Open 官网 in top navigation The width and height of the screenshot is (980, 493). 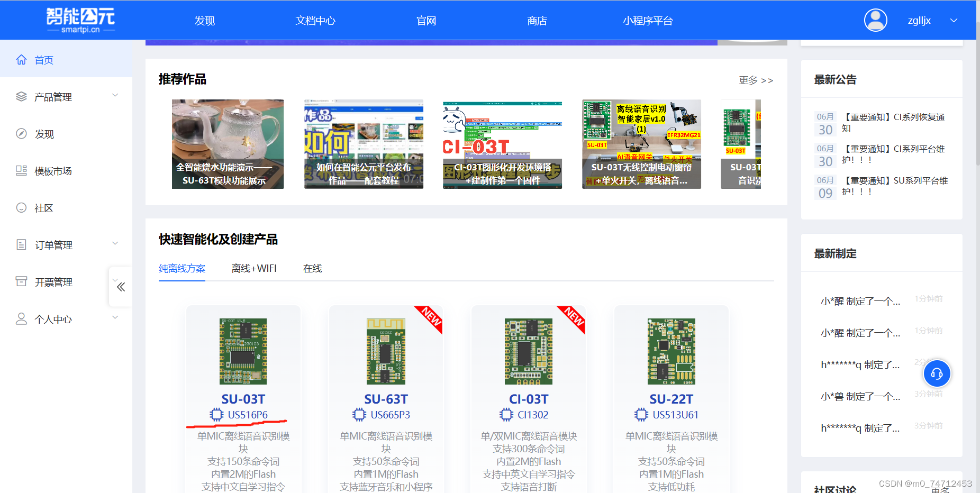coord(426,21)
